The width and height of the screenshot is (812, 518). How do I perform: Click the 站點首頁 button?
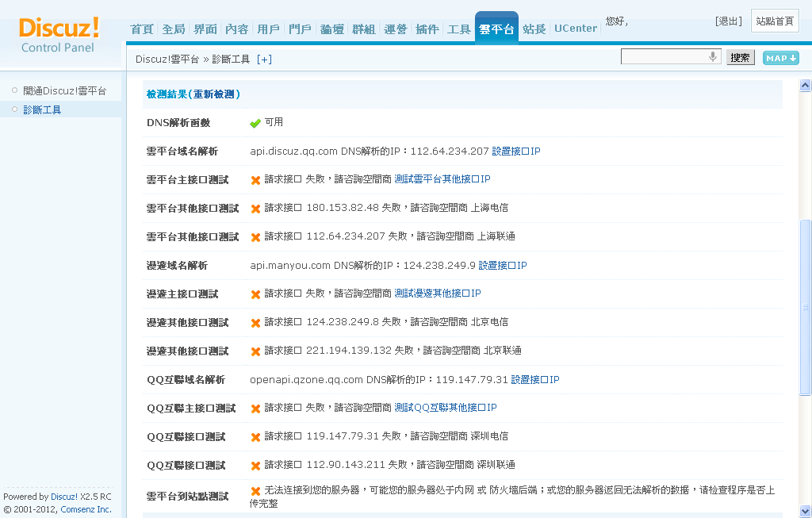pyautogui.click(x=775, y=21)
